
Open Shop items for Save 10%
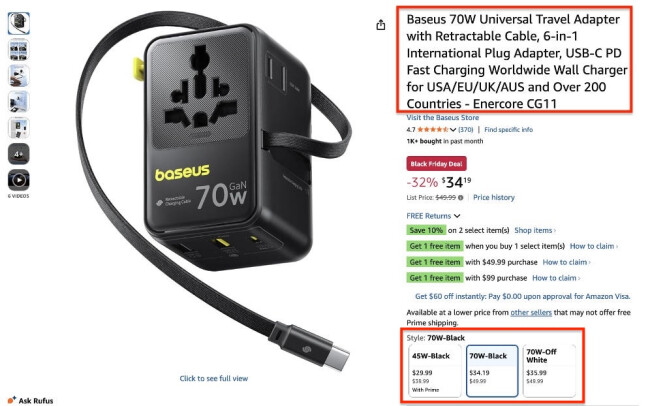point(535,230)
